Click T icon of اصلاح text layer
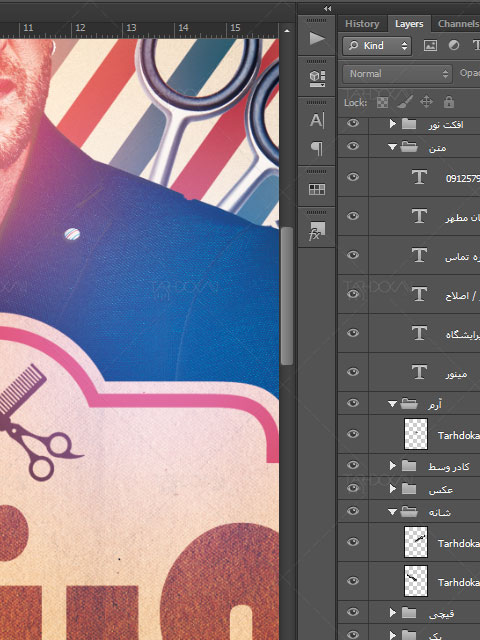480x640 pixels. [x=419, y=294]
